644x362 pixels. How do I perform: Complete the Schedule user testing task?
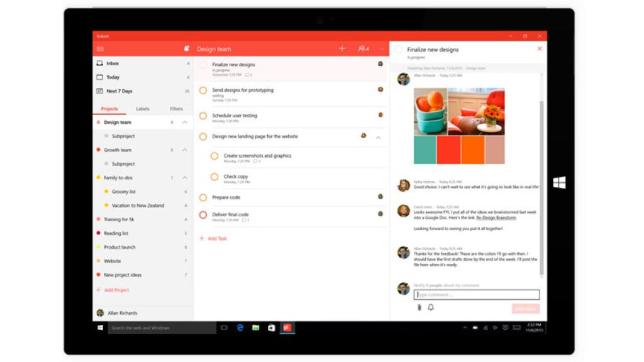click(202, 114)
